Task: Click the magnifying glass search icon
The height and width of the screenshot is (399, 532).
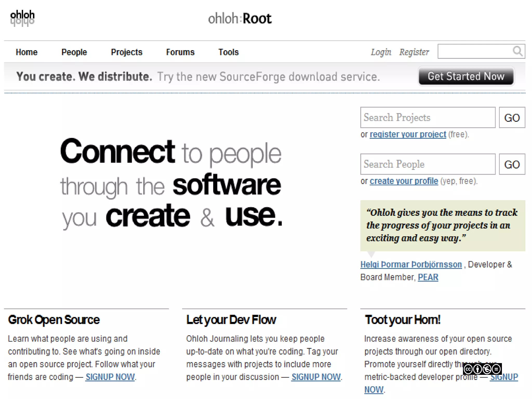Action: 517,51
